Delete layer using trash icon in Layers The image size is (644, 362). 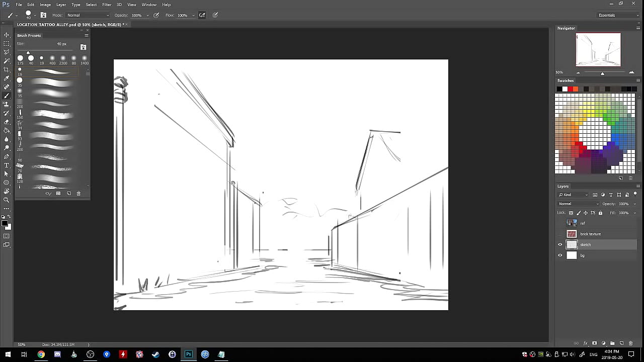point(630,343)
